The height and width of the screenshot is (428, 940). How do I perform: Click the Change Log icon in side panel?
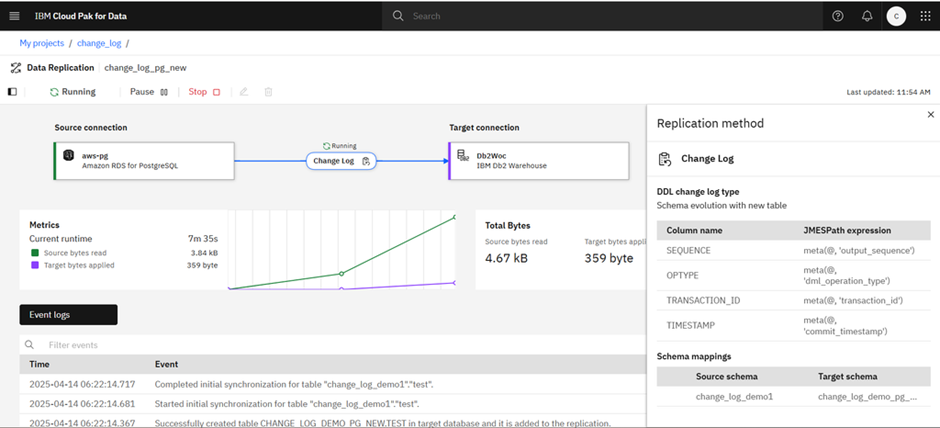664,159
